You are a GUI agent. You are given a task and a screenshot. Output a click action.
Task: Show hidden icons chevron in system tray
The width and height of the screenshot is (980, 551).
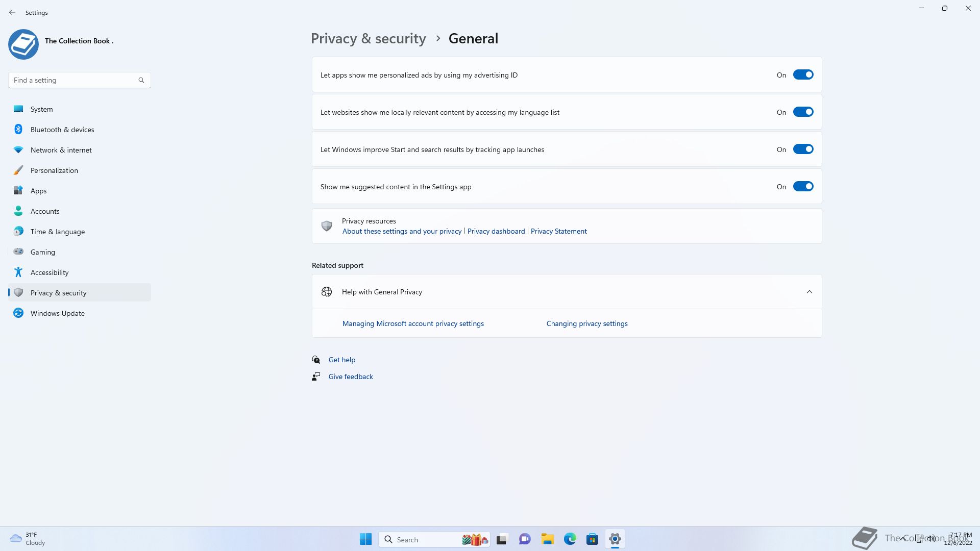point(903,538)
